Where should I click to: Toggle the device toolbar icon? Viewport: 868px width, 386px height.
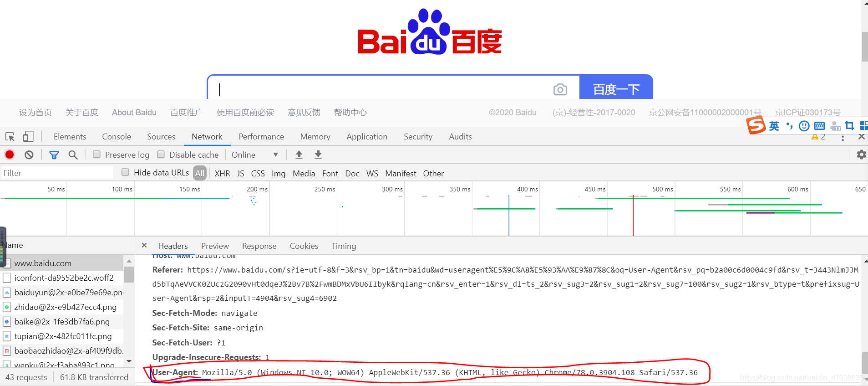coord(28,136)
